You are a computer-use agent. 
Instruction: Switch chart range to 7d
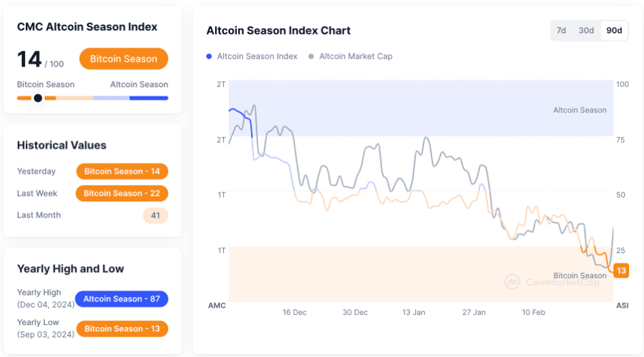[562, 31]
